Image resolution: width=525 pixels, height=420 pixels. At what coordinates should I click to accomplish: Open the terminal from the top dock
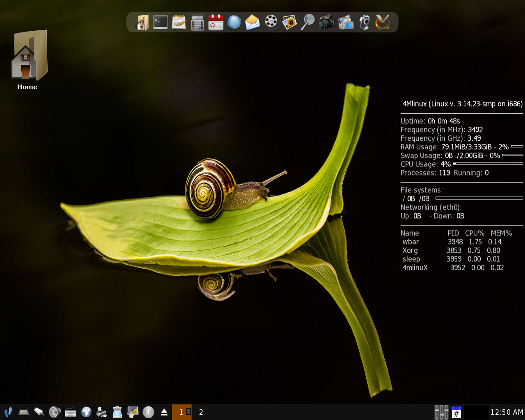[x=160, y=22]
